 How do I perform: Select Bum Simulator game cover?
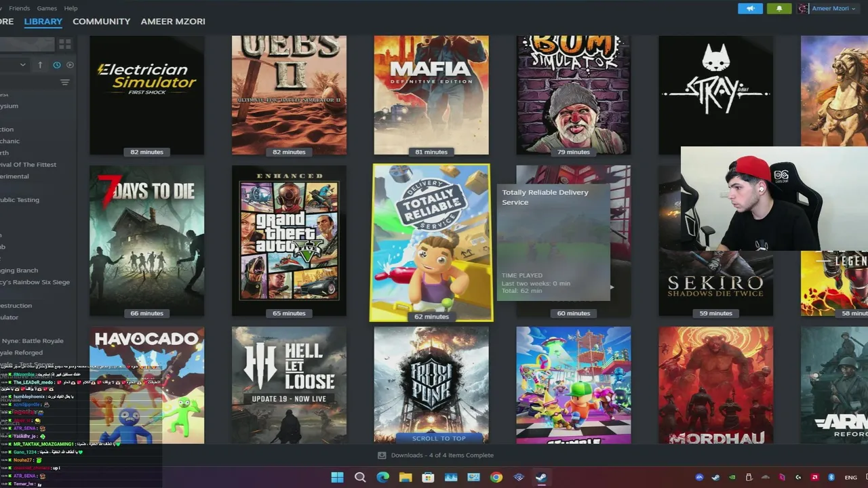tap(574, 95)
